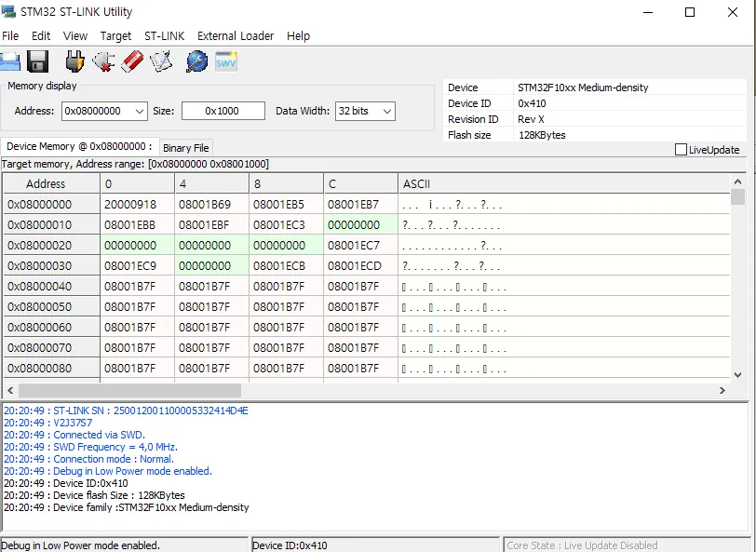Image resolution: width=756 pixels, height=552 pixels.
Task: Open the View menu
Action: 75,36
